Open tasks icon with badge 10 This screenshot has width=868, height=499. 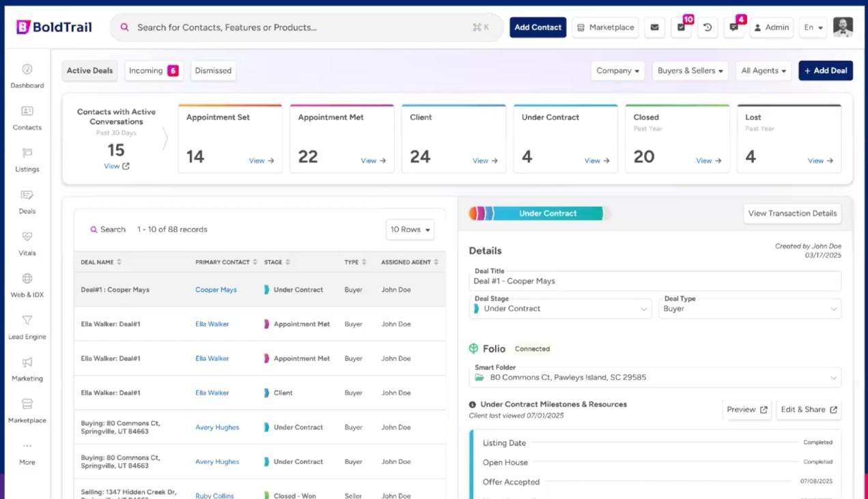[681, 27]
